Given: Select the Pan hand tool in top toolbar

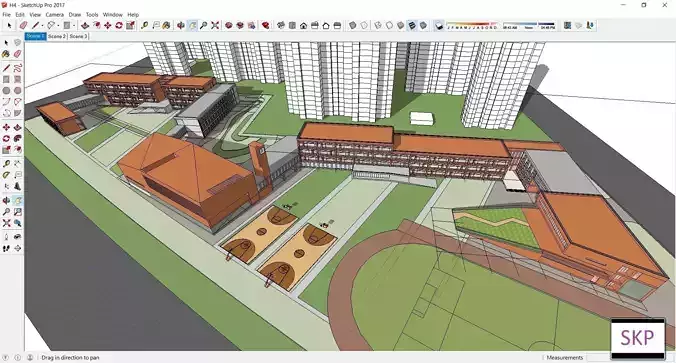Looking at the screenshot, I should (192, 25).
